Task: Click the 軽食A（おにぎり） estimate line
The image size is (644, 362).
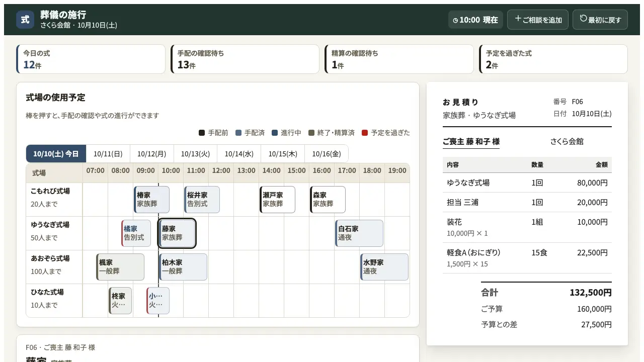Action: pyautogui.click(x=527, y=258)
